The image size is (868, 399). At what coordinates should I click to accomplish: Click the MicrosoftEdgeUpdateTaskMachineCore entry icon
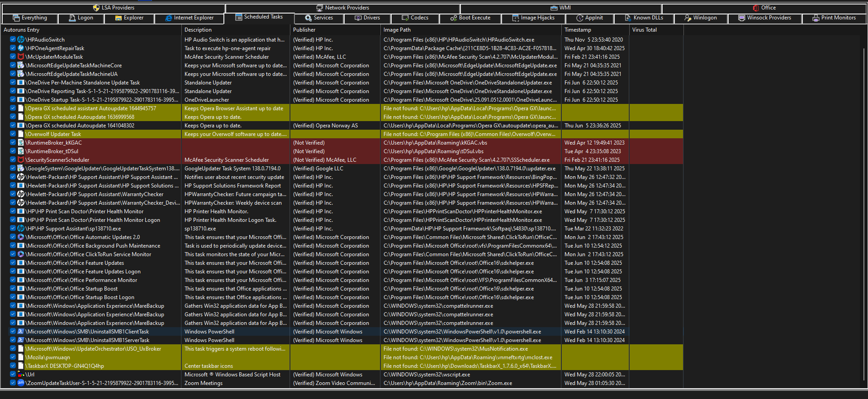click(20, 66)
